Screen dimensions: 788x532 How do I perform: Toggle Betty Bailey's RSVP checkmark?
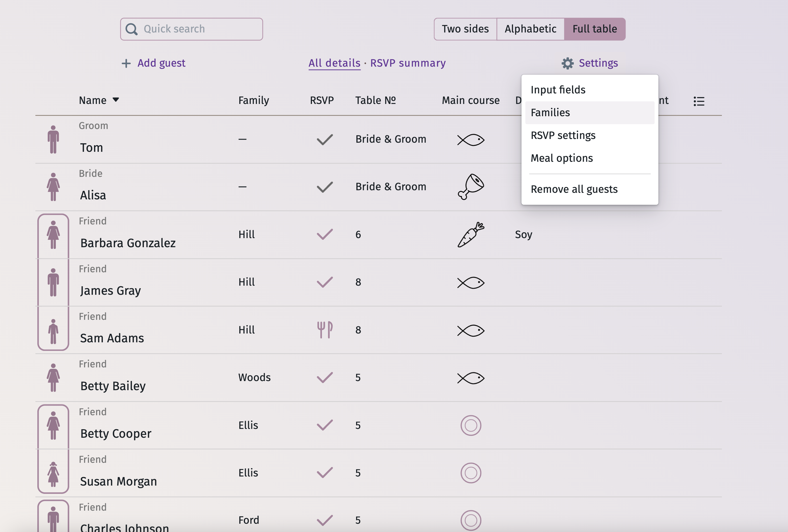[x=324, y=377]
